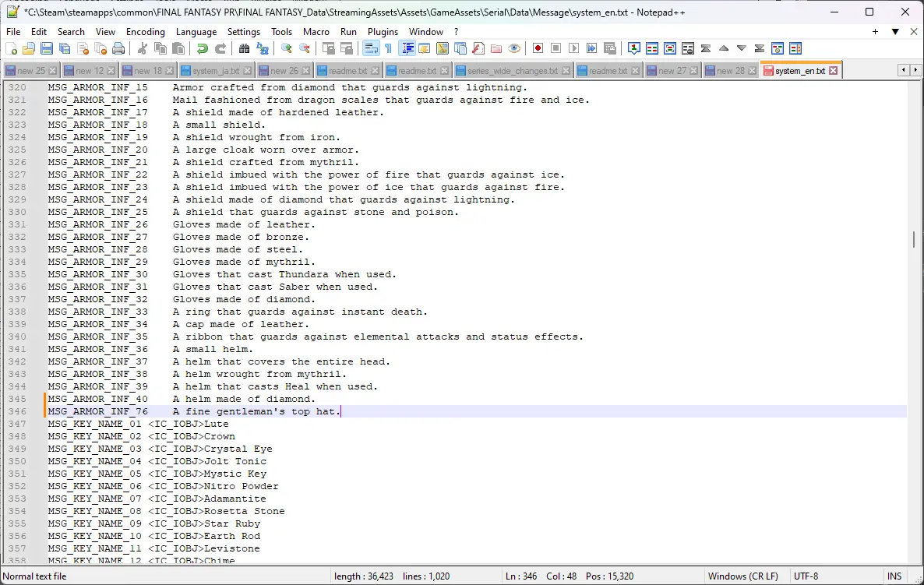924x585 pixels.
Task: Click the Save All toolbar icon
Action: pos(65,49)
